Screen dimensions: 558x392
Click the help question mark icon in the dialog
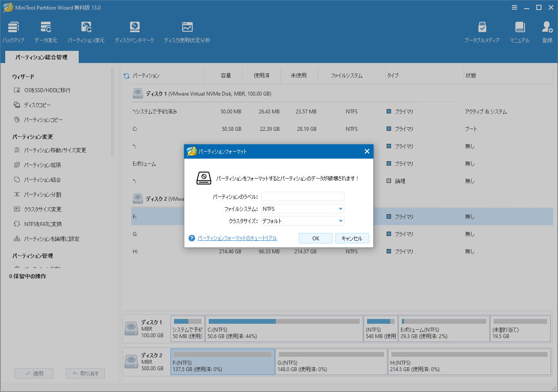click(191, 238)
